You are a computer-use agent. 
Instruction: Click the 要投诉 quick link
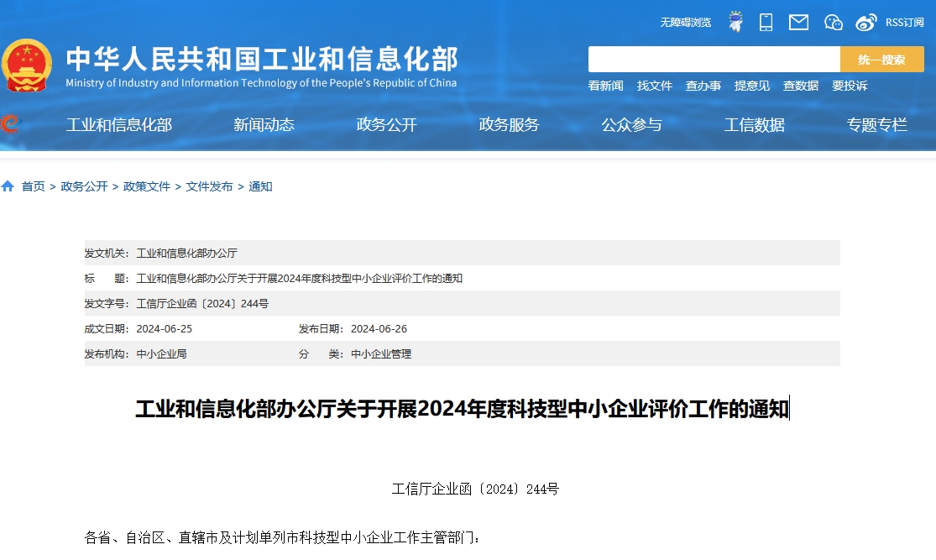point(850,86)
